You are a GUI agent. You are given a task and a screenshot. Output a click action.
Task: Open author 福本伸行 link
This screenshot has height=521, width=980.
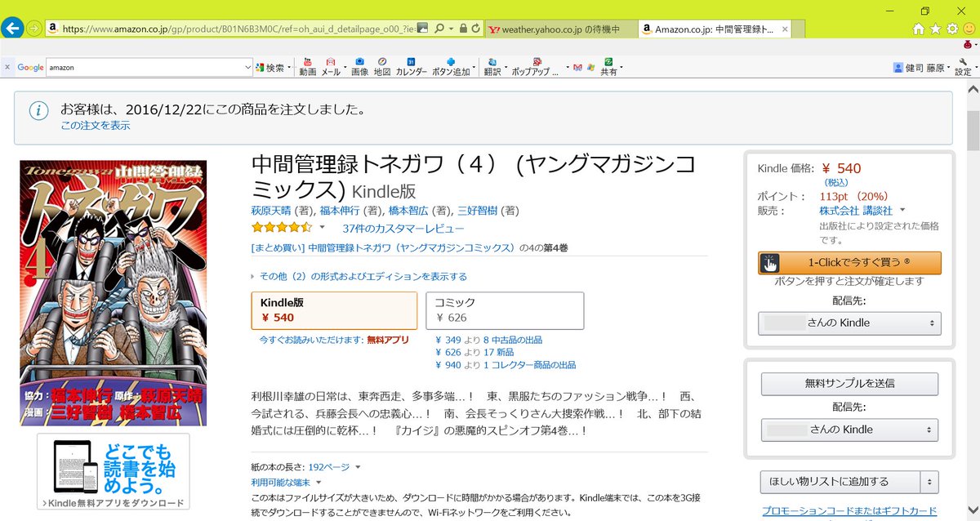(x=340, y=211)
